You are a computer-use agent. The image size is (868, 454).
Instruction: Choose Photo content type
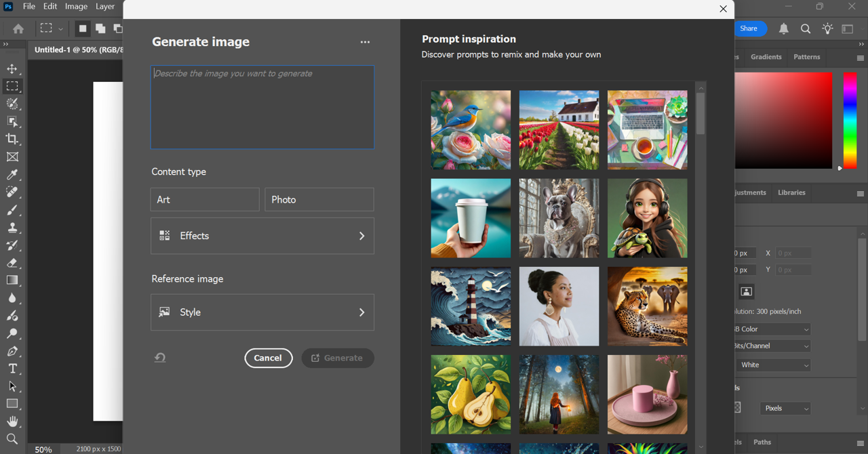(319, 200)
